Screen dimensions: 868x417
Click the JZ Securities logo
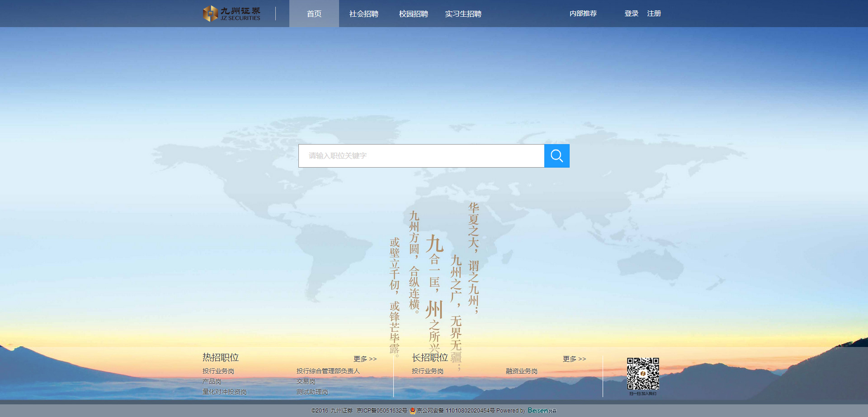tap(232, 14)
